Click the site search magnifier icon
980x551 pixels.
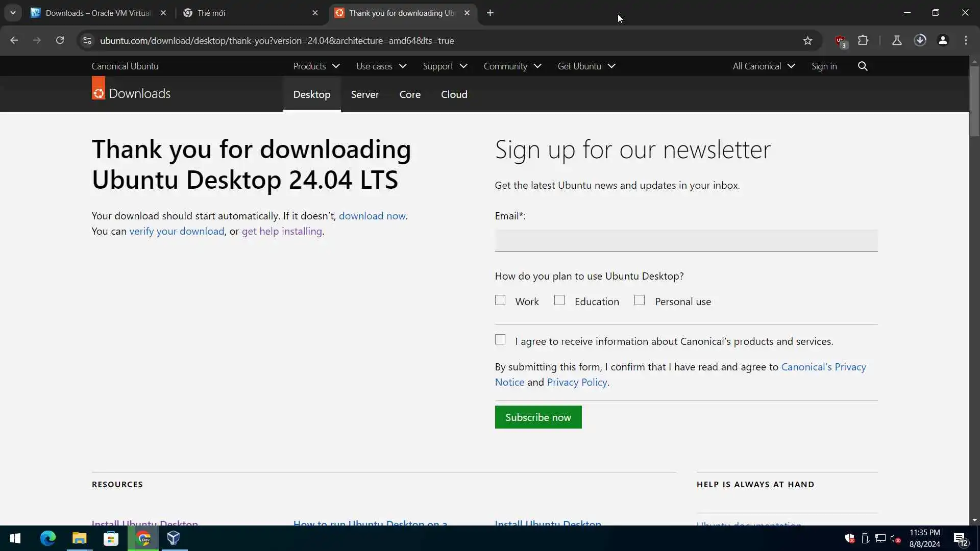[x=863, y=66]
